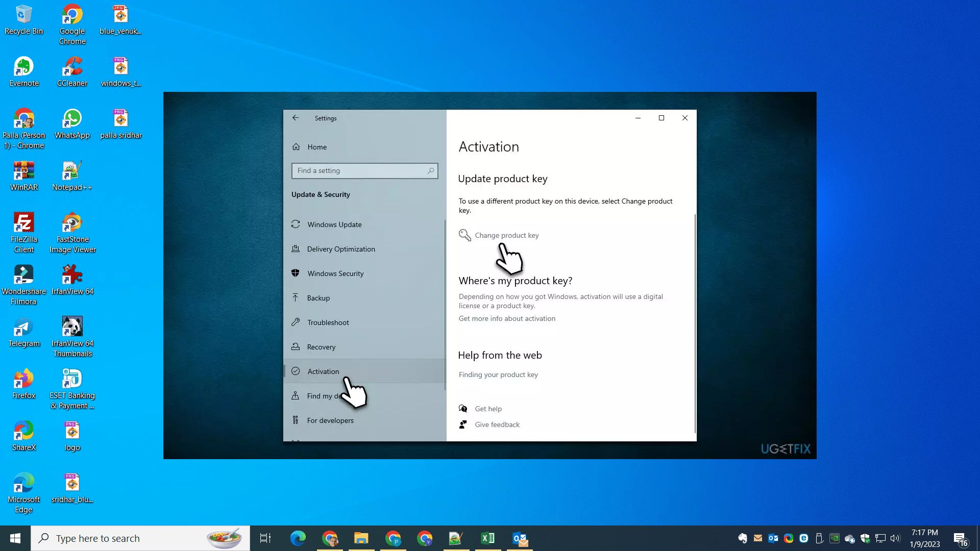The image size is (980, 551).
Task: Open WinRAR desktop shortcut
Action: click(23, 176)
